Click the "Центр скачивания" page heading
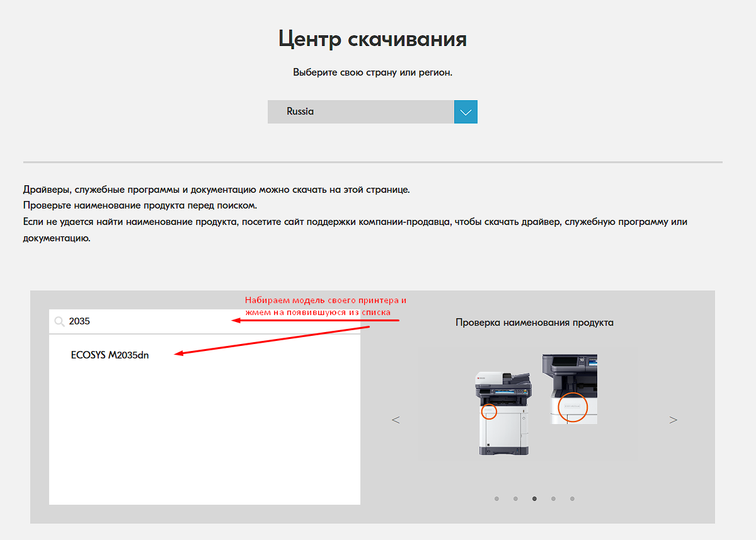 (372, 39)
